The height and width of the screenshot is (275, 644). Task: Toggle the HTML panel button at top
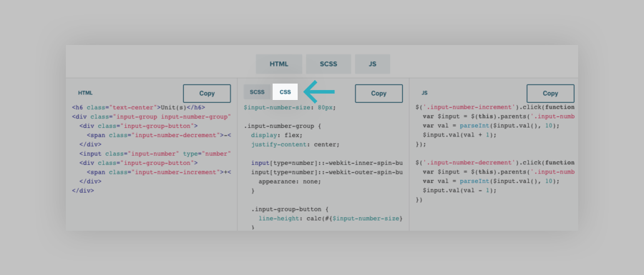[x=279, y=64]
